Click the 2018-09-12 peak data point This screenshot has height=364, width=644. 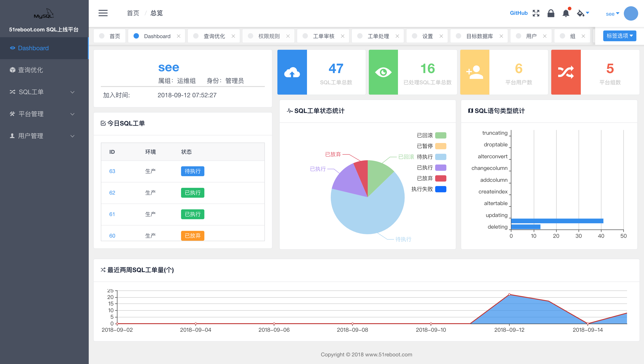click(509, 294)
